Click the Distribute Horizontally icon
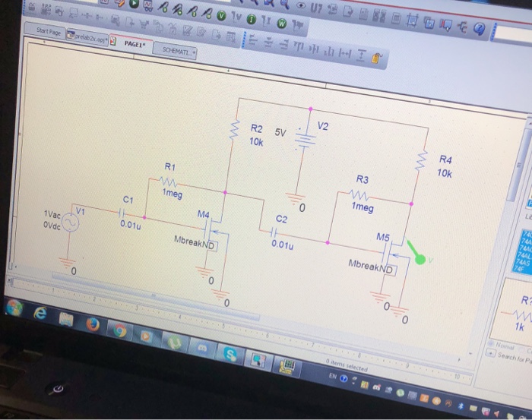 click(x=345, y=53)
